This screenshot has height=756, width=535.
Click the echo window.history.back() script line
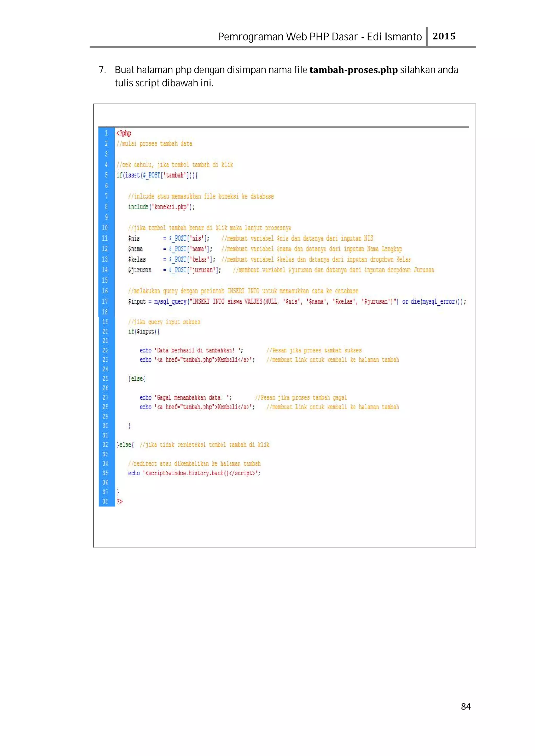[194, 473]
